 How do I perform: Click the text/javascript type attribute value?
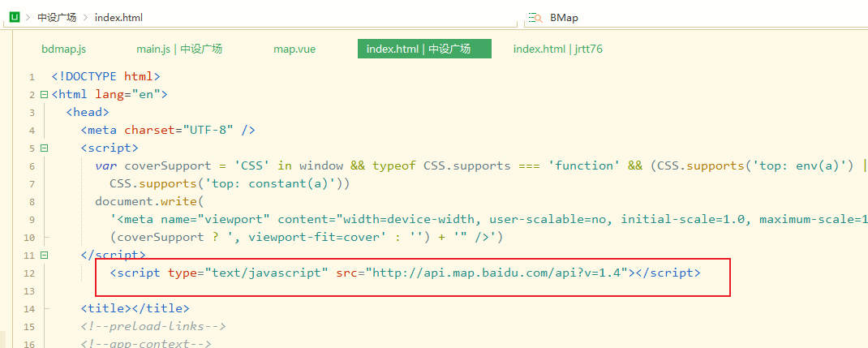(266, 273)
